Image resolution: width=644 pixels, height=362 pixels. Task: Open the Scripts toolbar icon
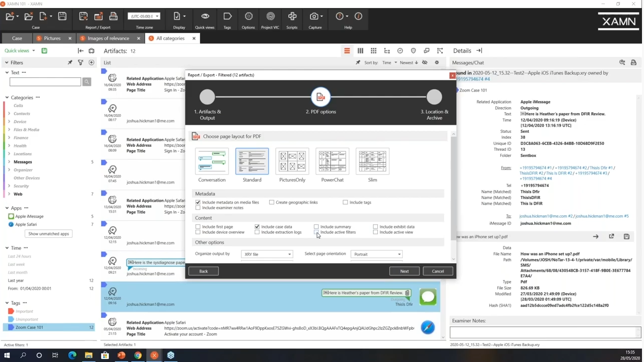[292, 17]
